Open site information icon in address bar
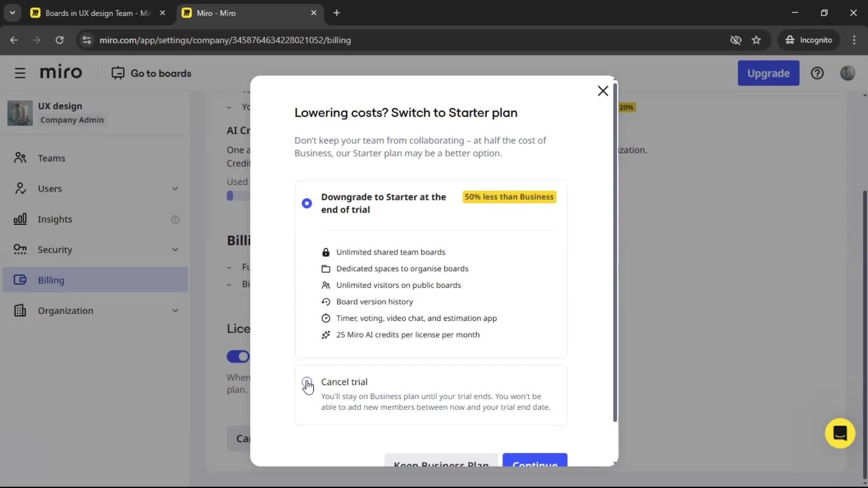 (87, 40)
